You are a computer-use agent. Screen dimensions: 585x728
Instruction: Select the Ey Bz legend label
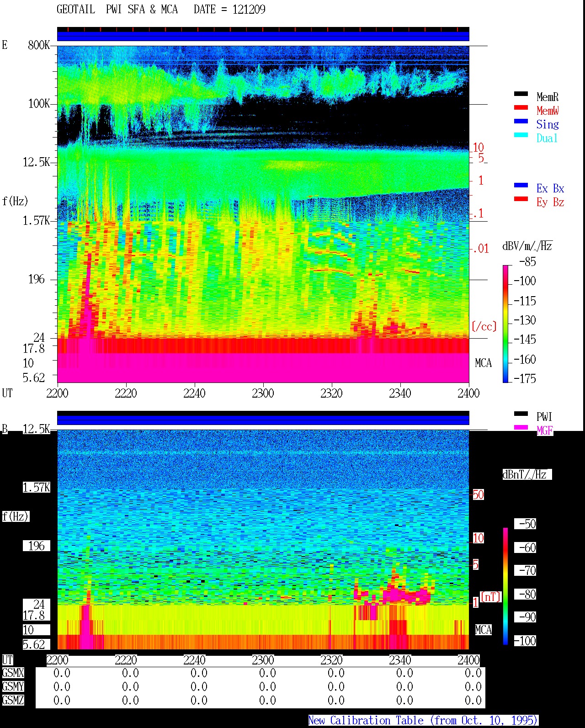tap(550, 202)
